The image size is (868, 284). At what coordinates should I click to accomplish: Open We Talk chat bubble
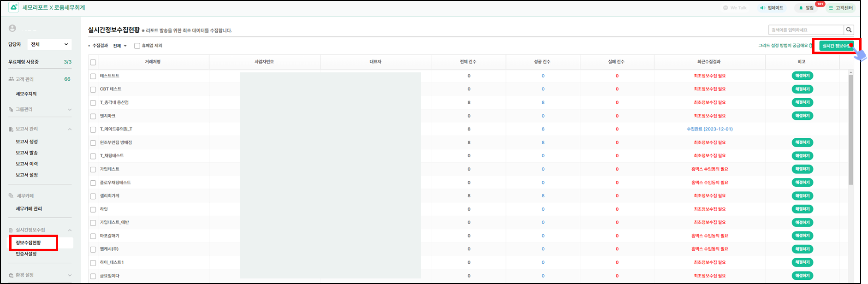click(x=725, y=8)
